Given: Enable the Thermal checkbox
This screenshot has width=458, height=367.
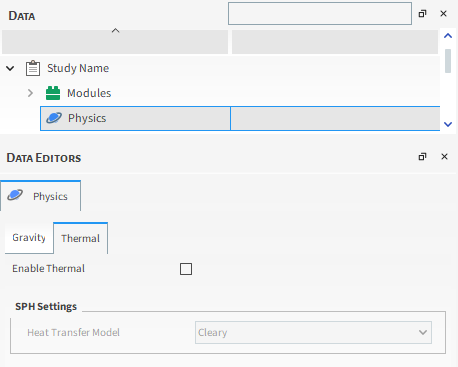Looking at the screenshot, I should click(186, 269).
